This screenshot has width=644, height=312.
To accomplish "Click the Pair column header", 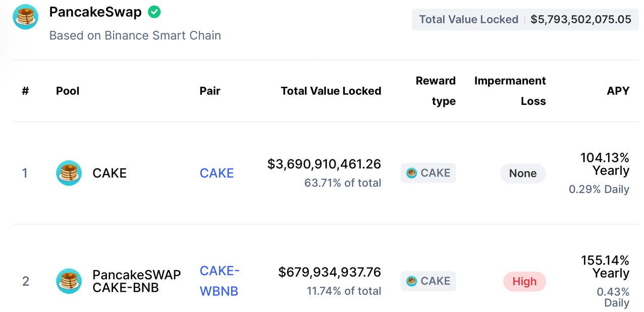I will pyautogui.click(x=210, y=91).
